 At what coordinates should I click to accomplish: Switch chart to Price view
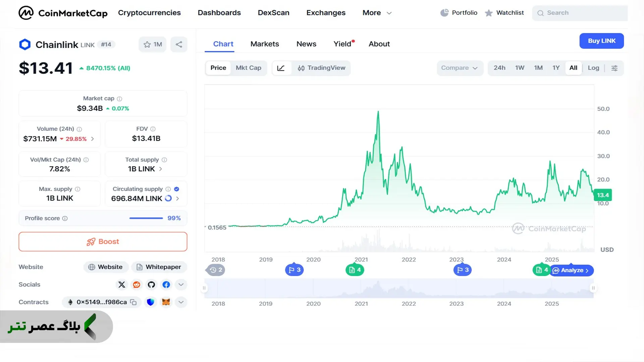tap(218, 68)
